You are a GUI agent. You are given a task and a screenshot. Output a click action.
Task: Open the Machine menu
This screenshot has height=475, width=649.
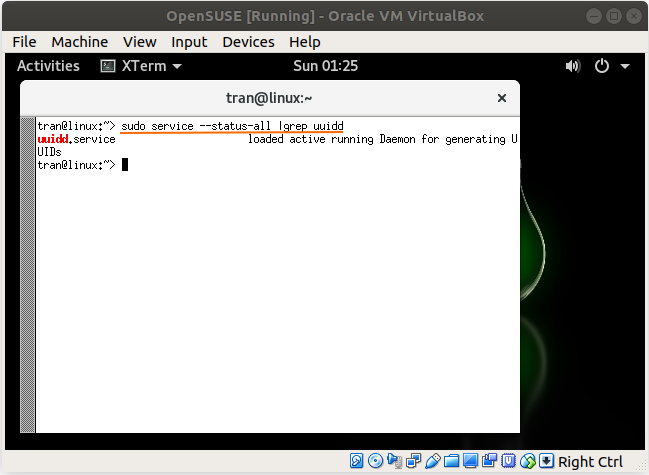(x=79, y=42)
